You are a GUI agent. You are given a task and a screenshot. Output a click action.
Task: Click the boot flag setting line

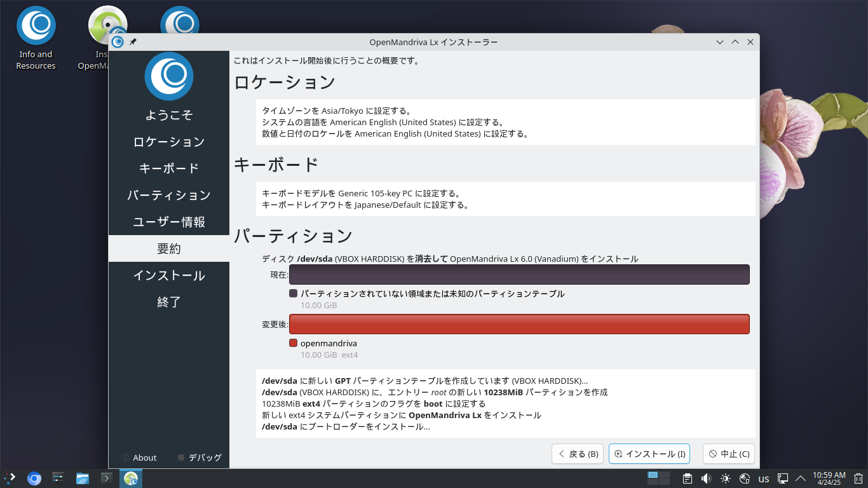(x=374, y=403)
